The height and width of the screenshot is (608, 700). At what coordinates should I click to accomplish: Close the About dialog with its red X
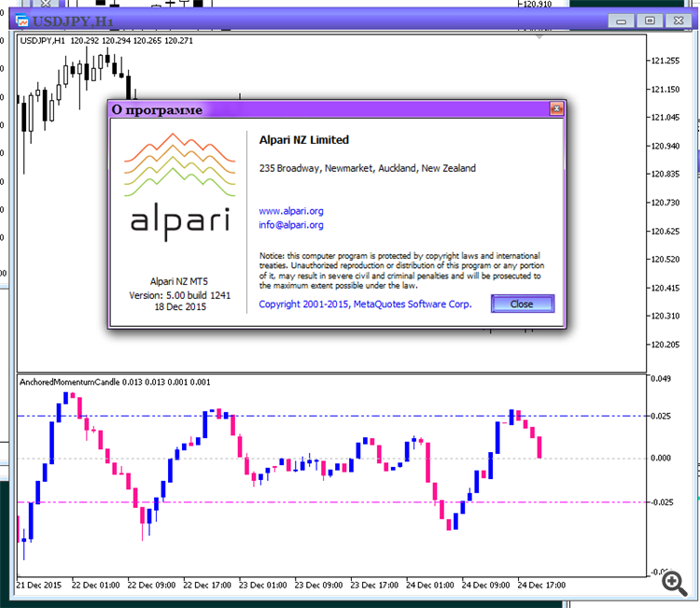(556, 108)
